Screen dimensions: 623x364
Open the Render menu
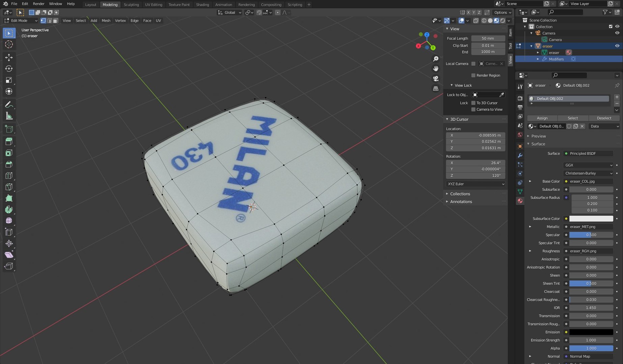coord(38,4)
